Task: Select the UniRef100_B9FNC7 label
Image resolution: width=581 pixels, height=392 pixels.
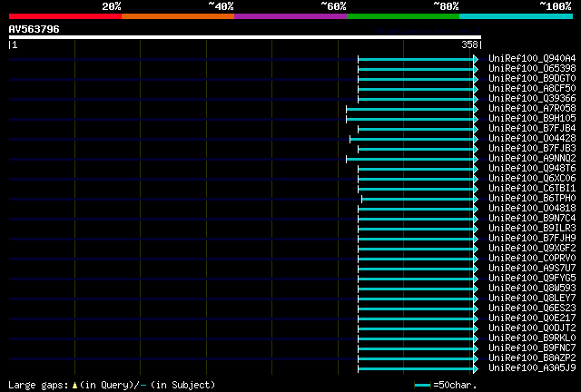Action: point(532,348)
